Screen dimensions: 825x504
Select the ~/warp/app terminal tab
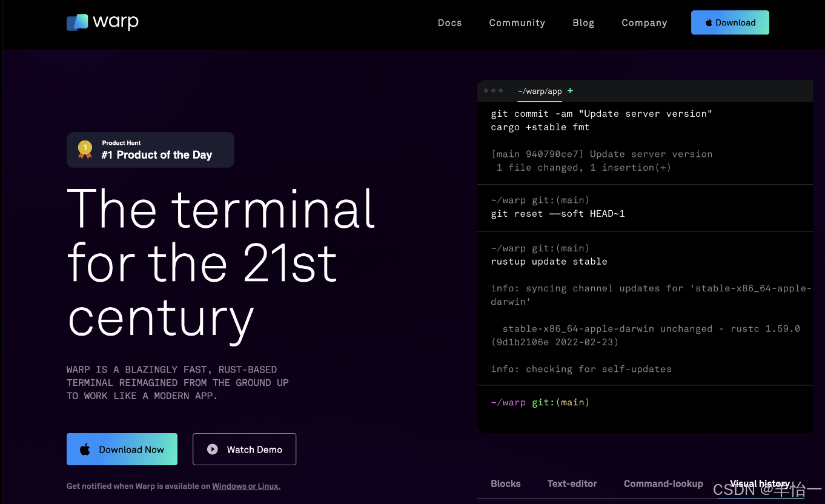tap(540, 91)
